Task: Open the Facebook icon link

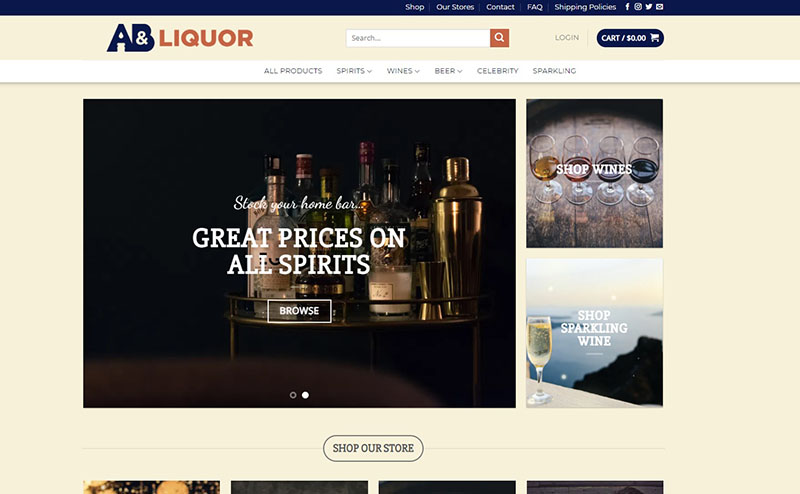Action: tap(627, 7)
